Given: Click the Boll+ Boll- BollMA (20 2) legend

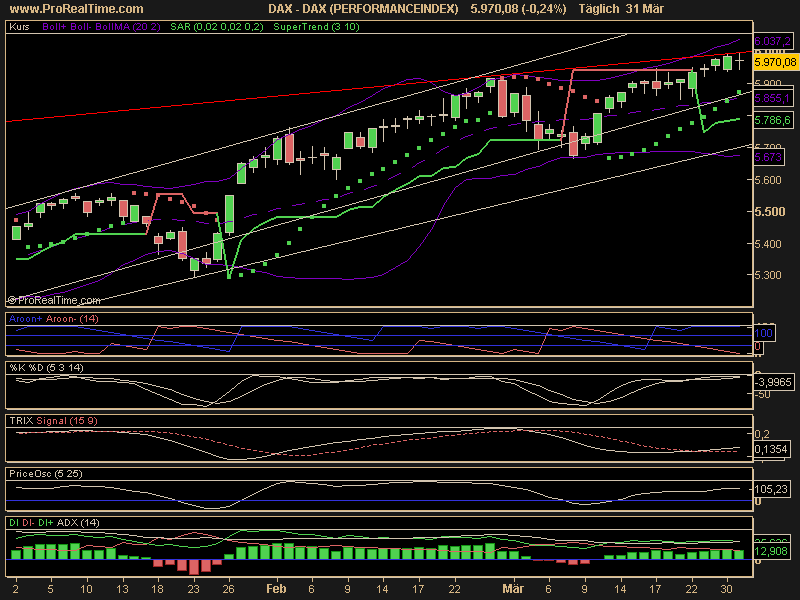Looking at the screenshot, I should [x=102, y=27].
